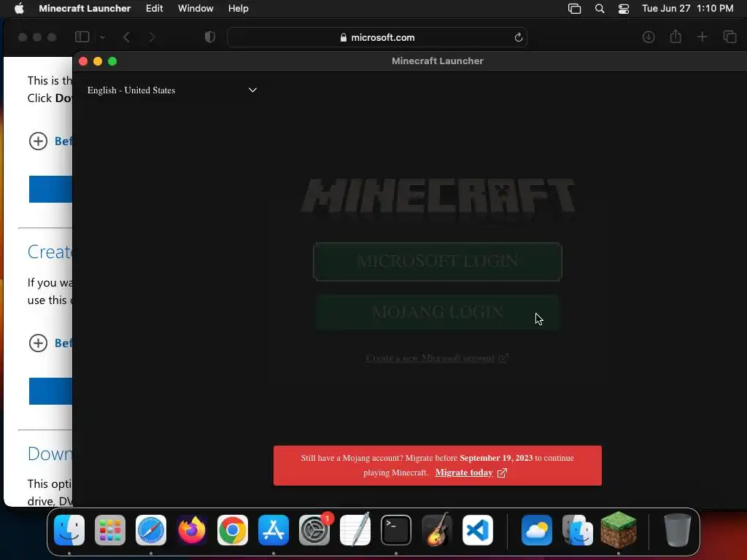
Task: Open TextEdit from the Dock
Action: (x=355, y=529)
